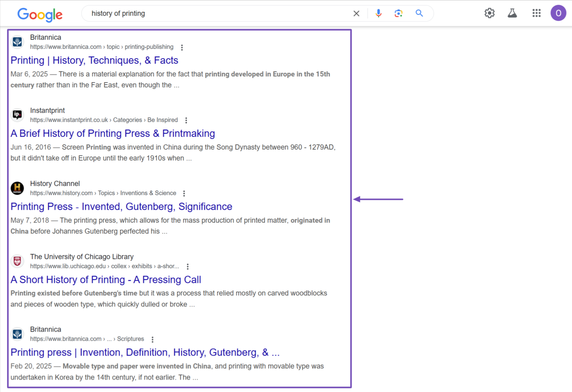Open more options for University of Chicago result

click(188, 267)
